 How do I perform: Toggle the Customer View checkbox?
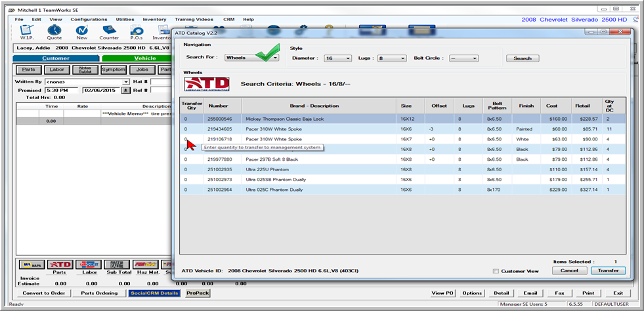pos(496,271)
